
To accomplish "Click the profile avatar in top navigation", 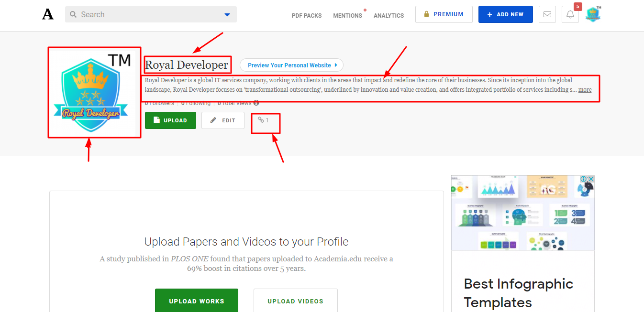I will pyautogui.click(x=593, y=14).
